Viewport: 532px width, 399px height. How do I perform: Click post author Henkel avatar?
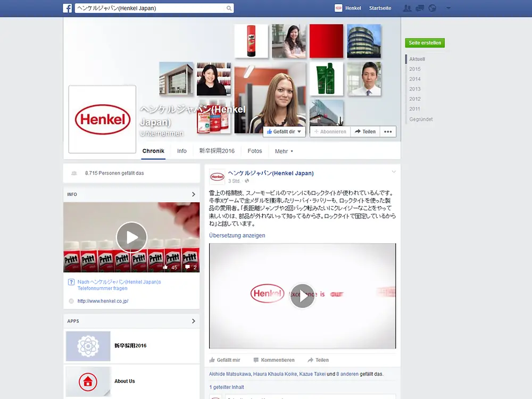217,177
